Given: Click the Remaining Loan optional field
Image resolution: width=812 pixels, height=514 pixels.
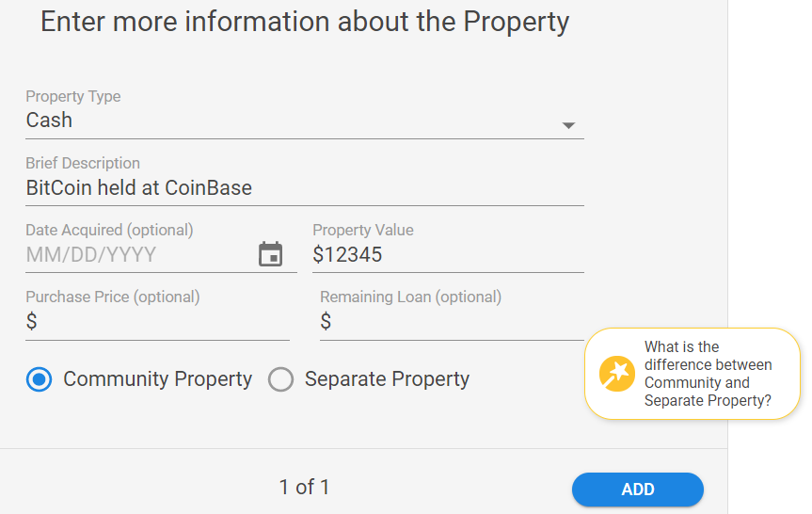Looking at the screenshot, I should tap(452, 322).
